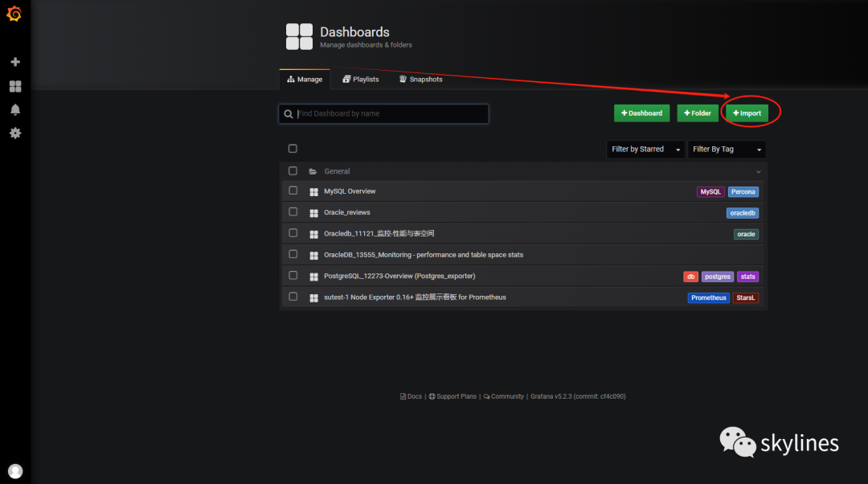The image size is (868, 484).
Task: Filter by the db tag
Action: coord(690,277)
